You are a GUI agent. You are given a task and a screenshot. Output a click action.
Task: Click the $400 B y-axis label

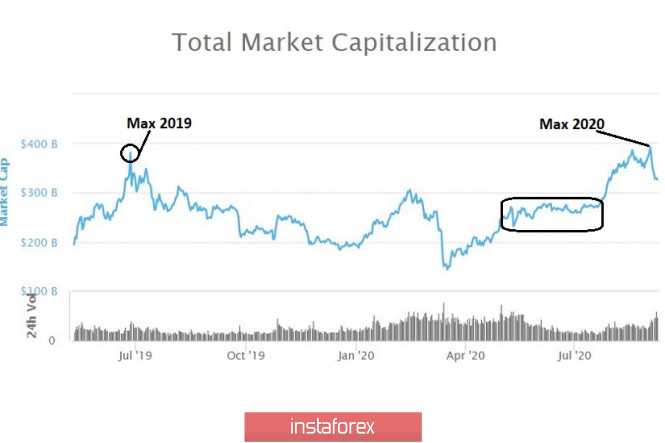[39, 144]
